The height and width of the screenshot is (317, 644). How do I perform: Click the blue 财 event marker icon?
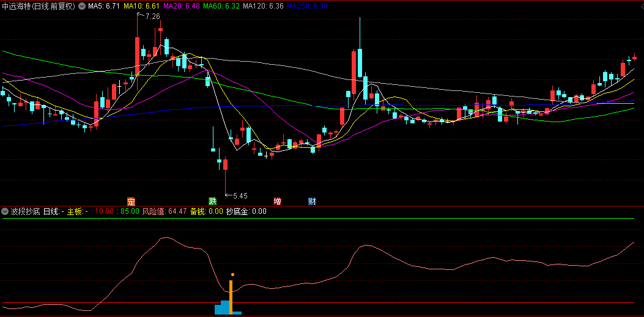click(x=312, y=202)
